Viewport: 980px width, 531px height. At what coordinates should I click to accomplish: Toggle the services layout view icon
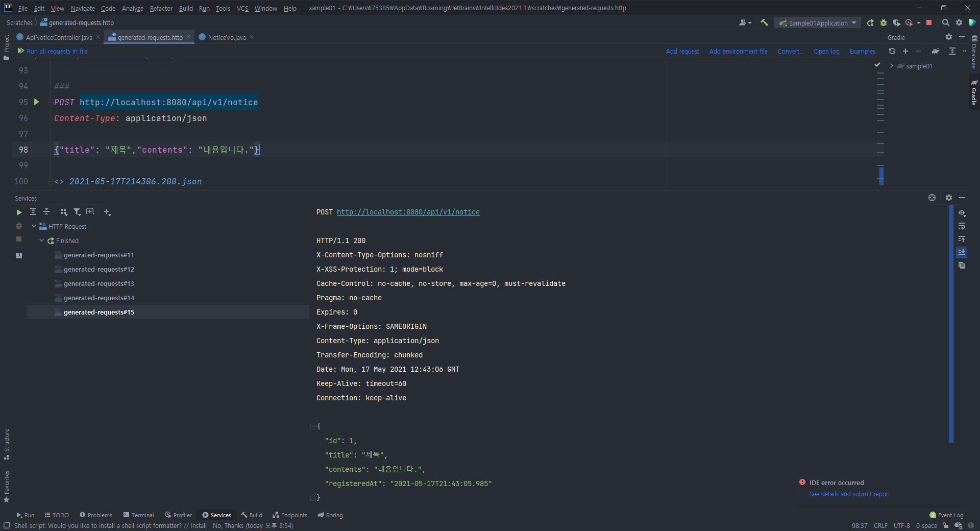(19, 256)
